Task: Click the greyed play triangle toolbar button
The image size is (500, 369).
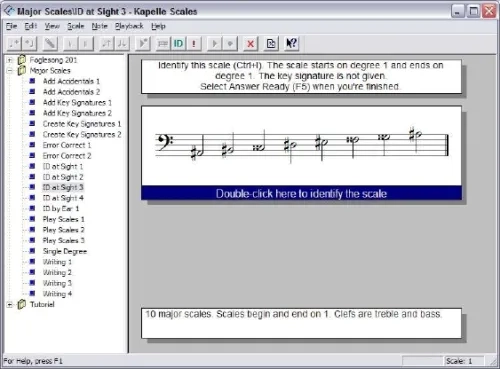Action: click(x=214, y=43)
